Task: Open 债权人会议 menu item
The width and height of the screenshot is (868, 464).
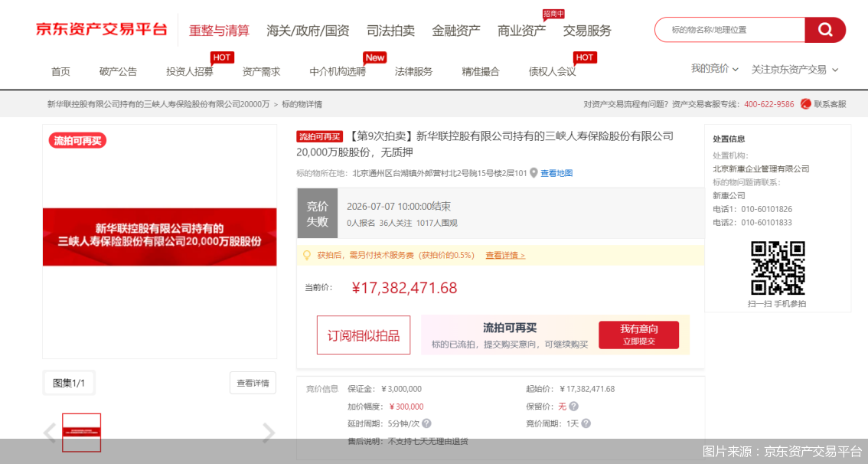Action: [552, 71]
